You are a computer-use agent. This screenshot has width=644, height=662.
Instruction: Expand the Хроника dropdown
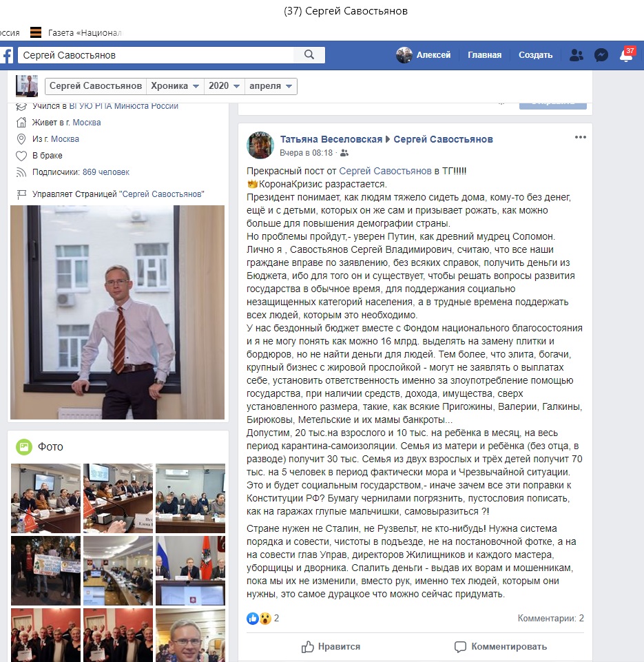(x=175, y=86)
